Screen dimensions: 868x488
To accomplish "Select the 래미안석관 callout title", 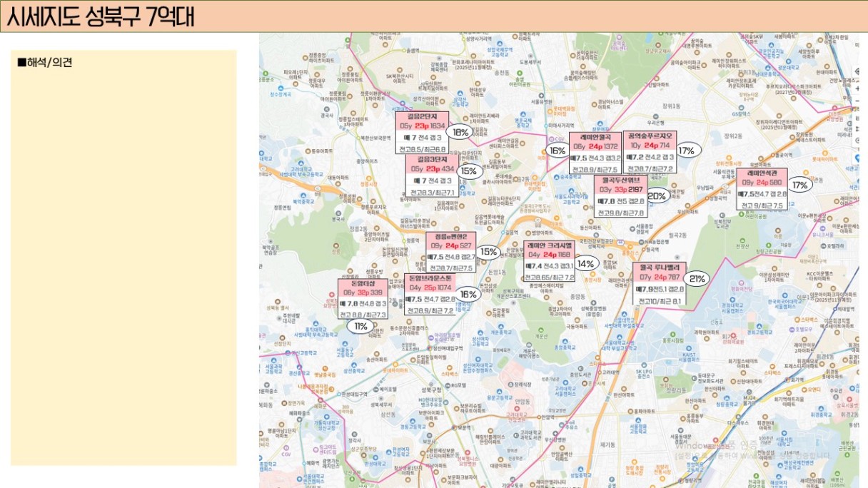I will pyautogui.click(x=762, y=173).
